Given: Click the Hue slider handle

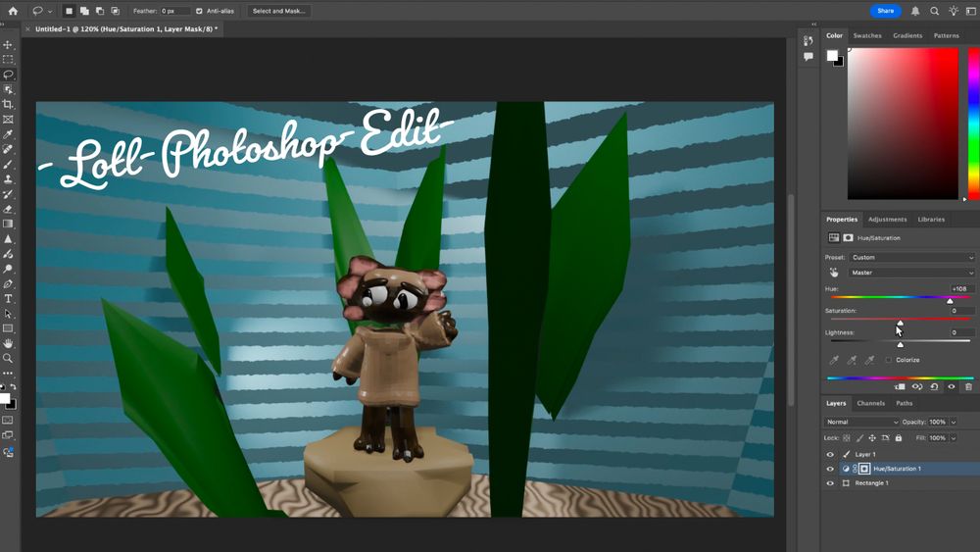Looking at the screenshot, I should coord(950,301).
